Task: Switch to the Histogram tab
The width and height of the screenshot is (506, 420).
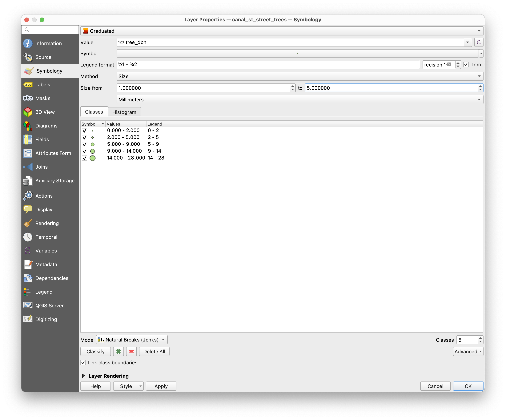Action: tap(124, 112)
